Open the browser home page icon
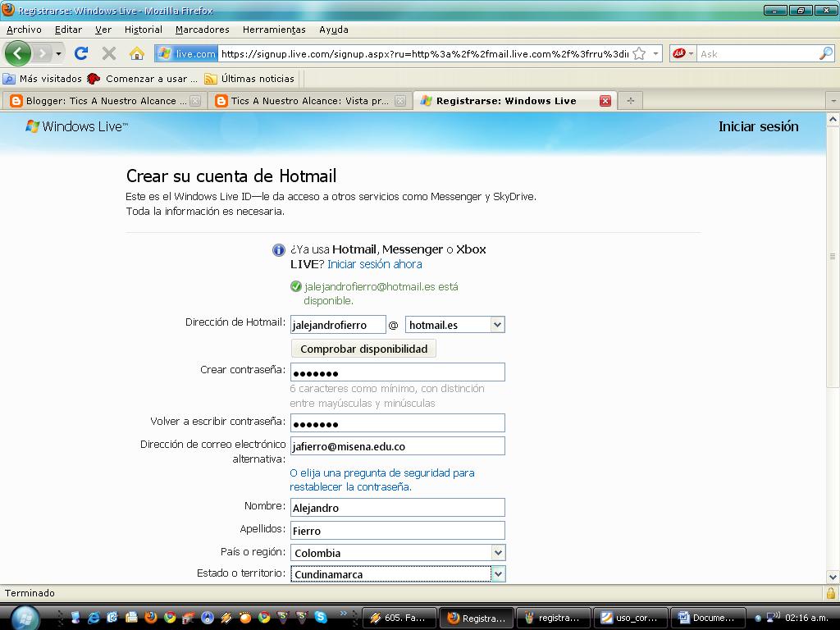This screenshot has width=840, height=630. pyautogui.click(x=136, y=52)
